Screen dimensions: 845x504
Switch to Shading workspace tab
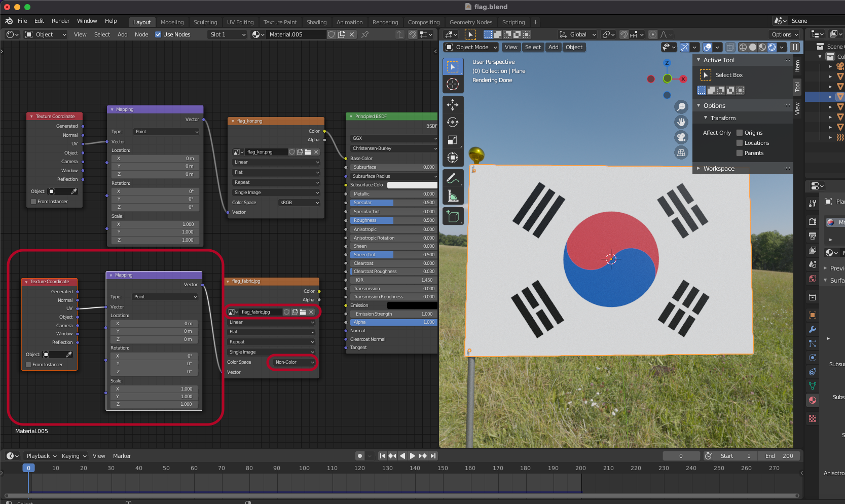point(316,22)
